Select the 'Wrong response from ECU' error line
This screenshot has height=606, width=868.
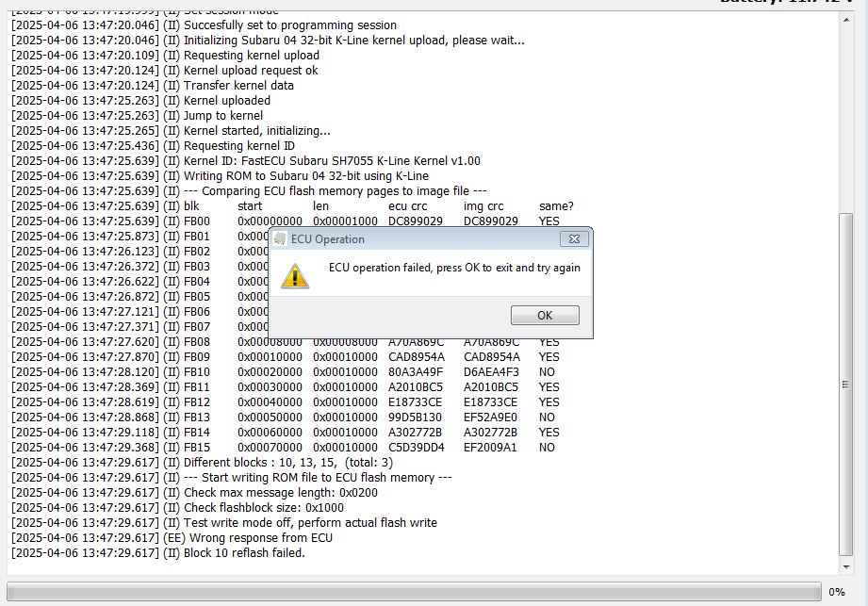coord(257,537)
